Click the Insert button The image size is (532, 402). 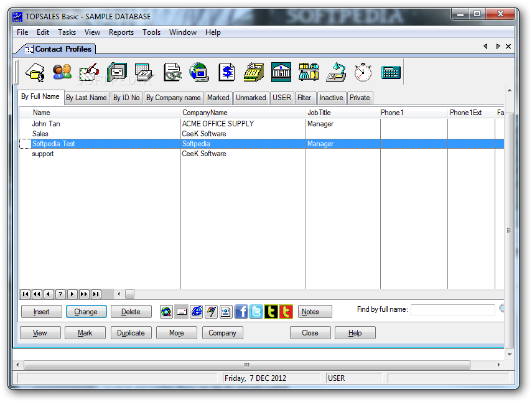click(x=42, y=311)
